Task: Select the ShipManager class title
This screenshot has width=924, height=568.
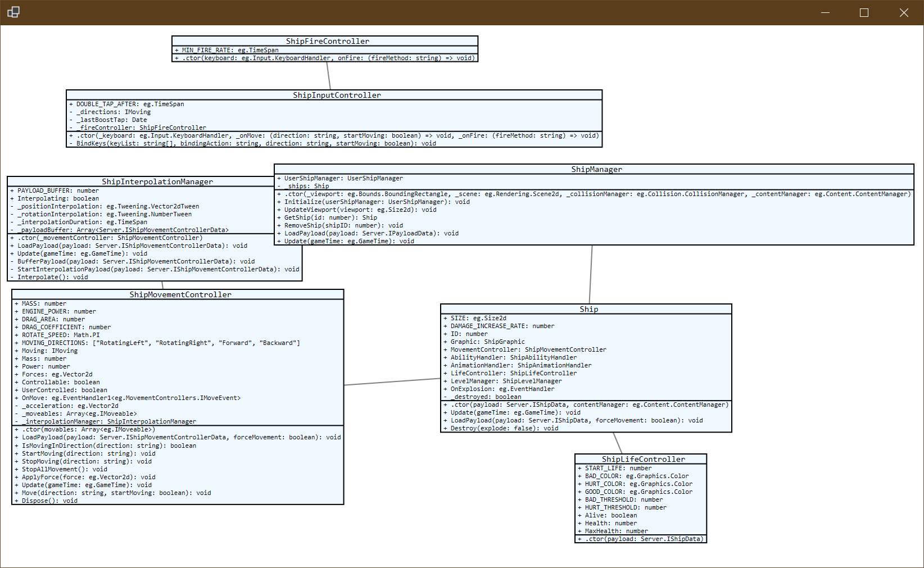Action: (596, 169)
